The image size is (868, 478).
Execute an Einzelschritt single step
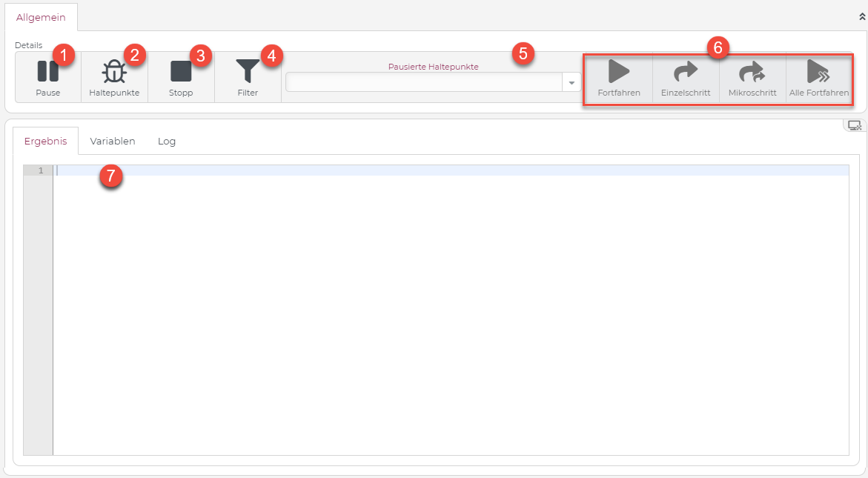click(686, 72)
